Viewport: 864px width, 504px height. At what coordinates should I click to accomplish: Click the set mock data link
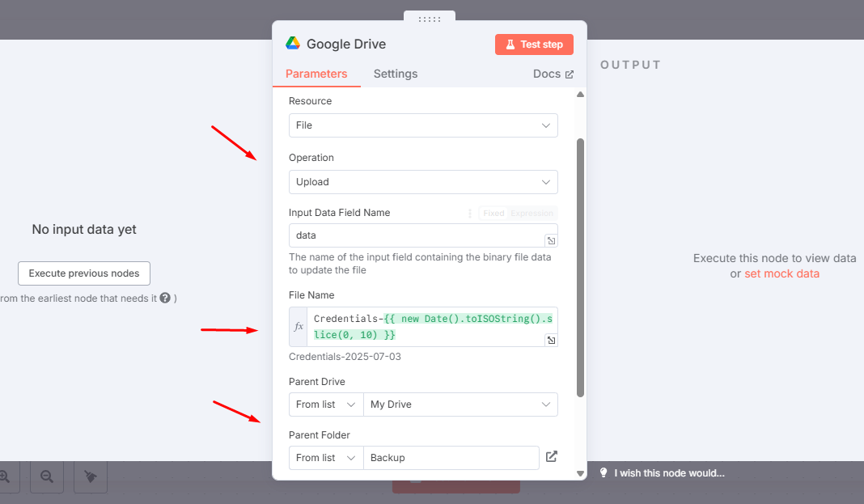[x=782, y=273]
